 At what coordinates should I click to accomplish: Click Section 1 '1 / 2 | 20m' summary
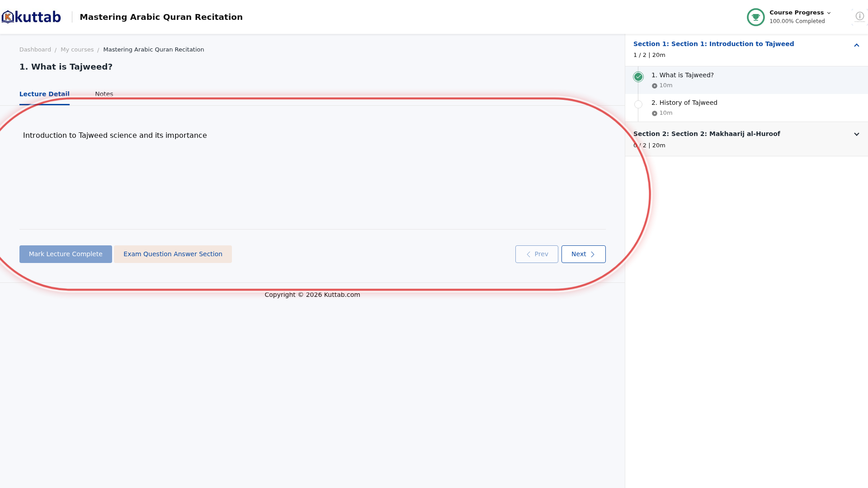point(649,55)
